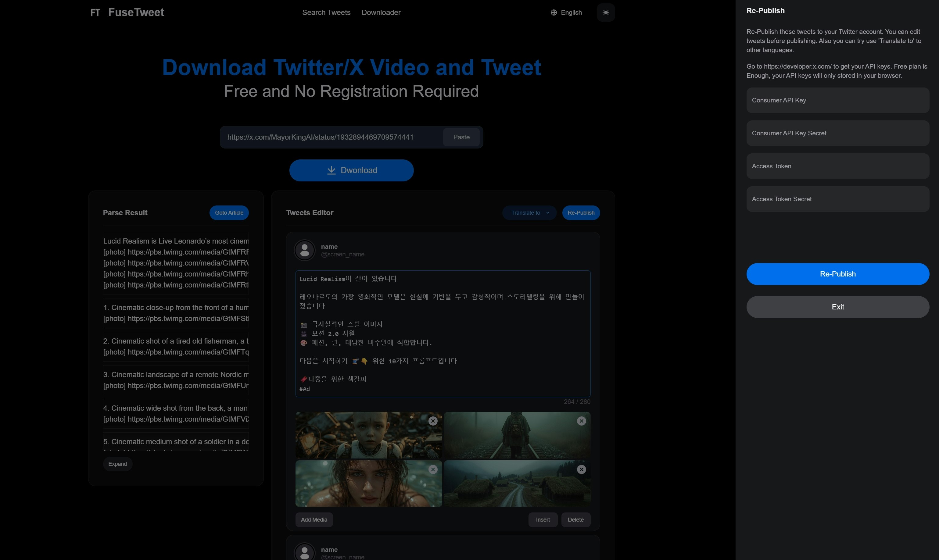Screen dimensions: 939x560
Task: Select the 'Lucid Realism is Live' parse result line
Action: 176,241
